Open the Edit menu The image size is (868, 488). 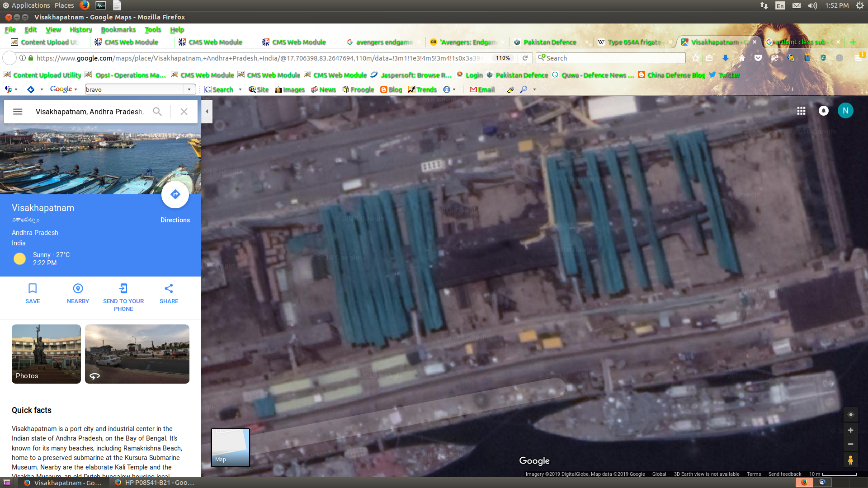click(x=30, y=29)
